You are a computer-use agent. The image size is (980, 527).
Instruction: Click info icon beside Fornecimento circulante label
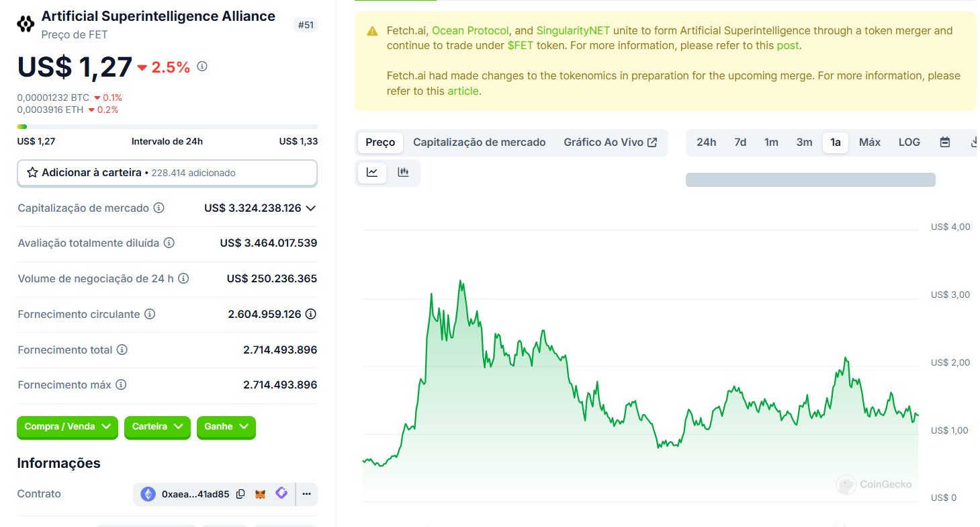click(150, 314)
